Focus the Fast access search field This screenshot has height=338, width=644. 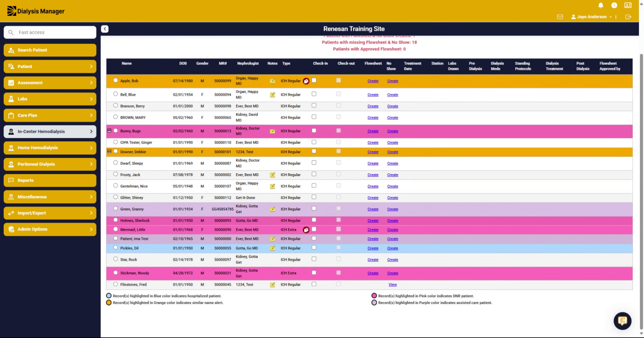coord(50,32)
